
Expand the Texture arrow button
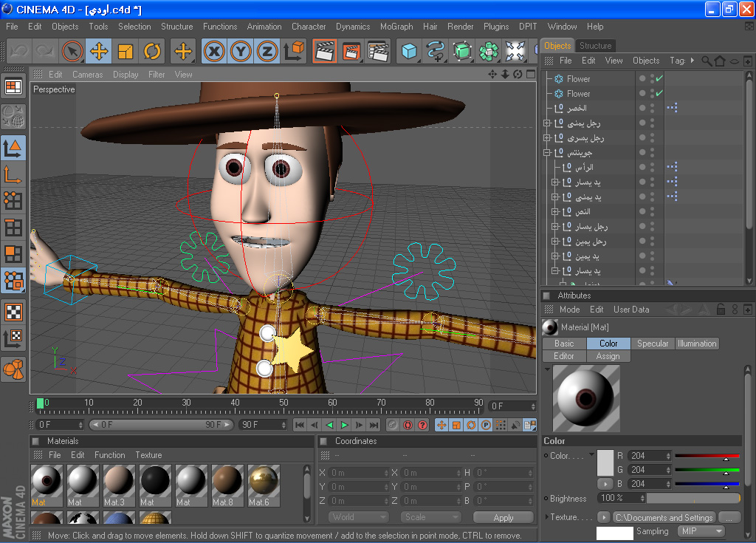click(604, 517)
